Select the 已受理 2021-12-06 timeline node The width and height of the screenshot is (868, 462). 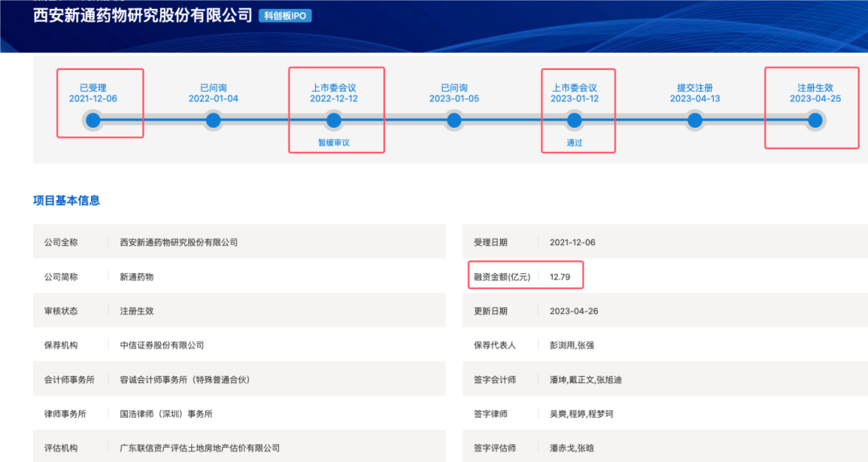[x=93, y=120]
